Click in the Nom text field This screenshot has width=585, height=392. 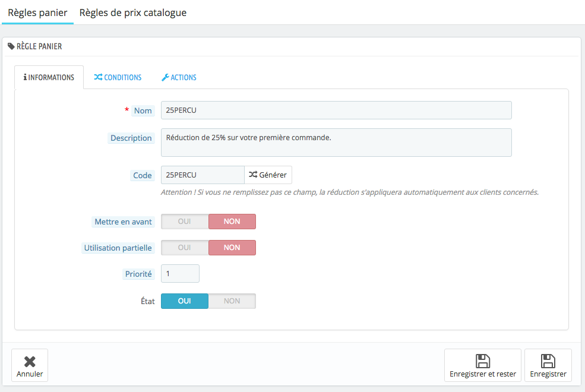tap(336, 110)
